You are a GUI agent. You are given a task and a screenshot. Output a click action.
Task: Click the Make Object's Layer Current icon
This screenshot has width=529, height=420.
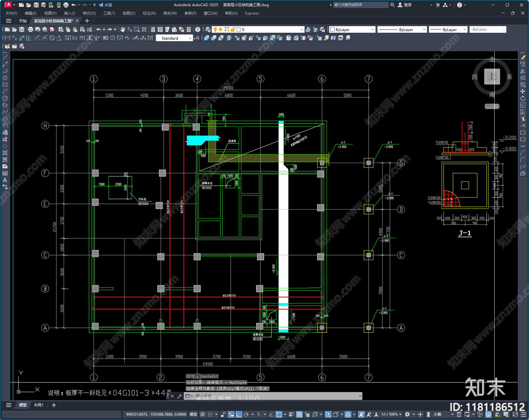[x=308, y=29]
